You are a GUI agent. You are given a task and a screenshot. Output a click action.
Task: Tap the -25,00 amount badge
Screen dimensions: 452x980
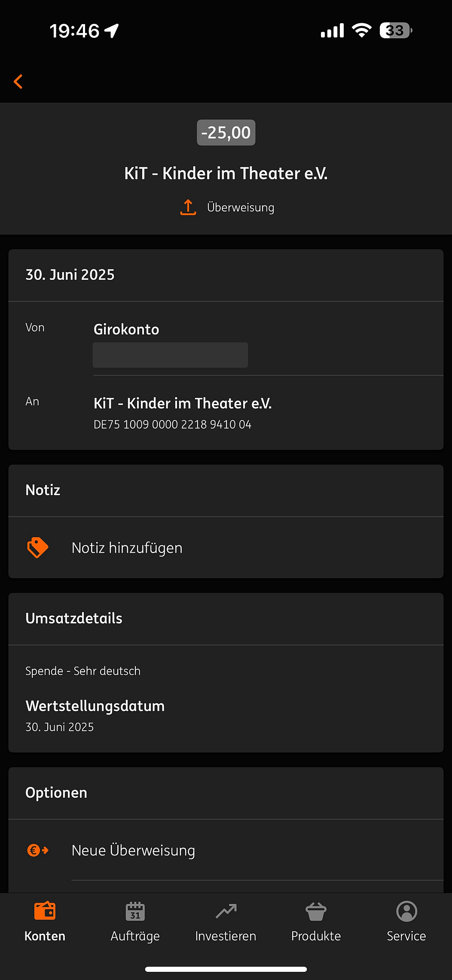226,133
